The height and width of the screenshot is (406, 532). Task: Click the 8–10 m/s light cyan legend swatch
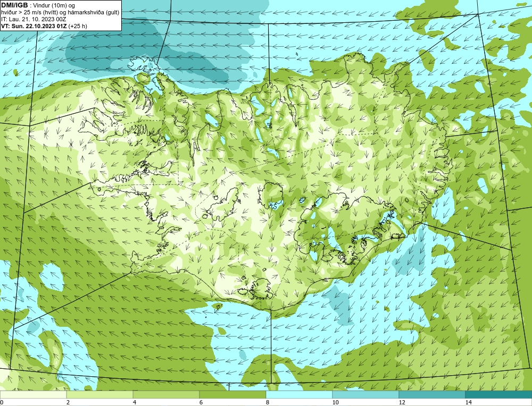click(x=299, y=395)
